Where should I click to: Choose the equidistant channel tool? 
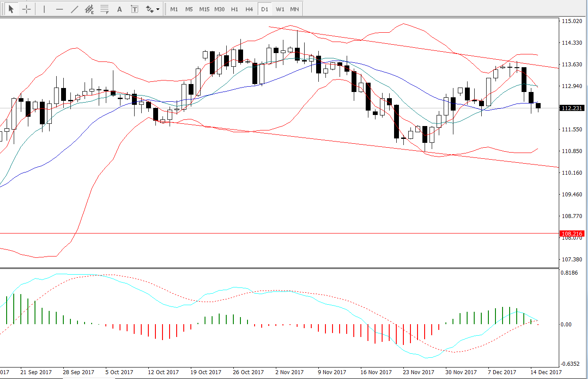[x=89, y=9]
